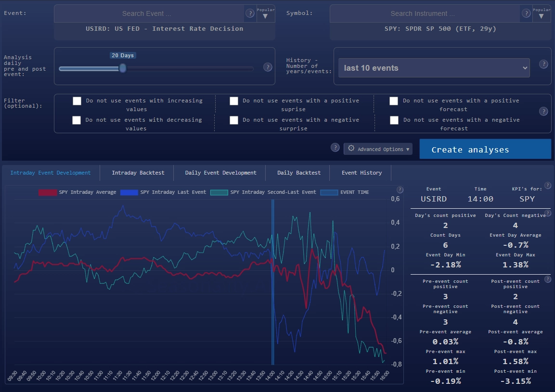
Task: Open the help tooltip beside Search Event
Action: (249, 13)
